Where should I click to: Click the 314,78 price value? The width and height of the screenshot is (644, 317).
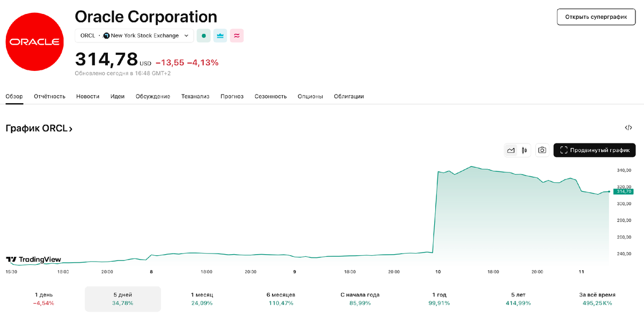106,59
